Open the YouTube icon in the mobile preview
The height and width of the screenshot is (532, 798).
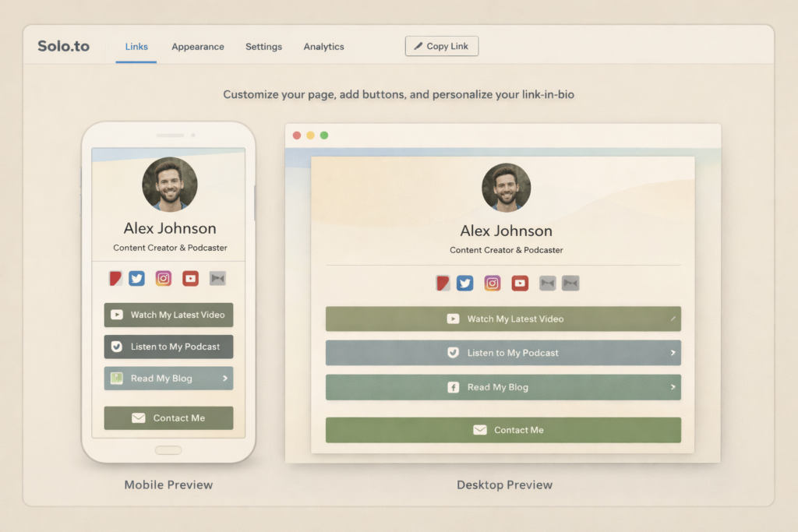(190, 278)
